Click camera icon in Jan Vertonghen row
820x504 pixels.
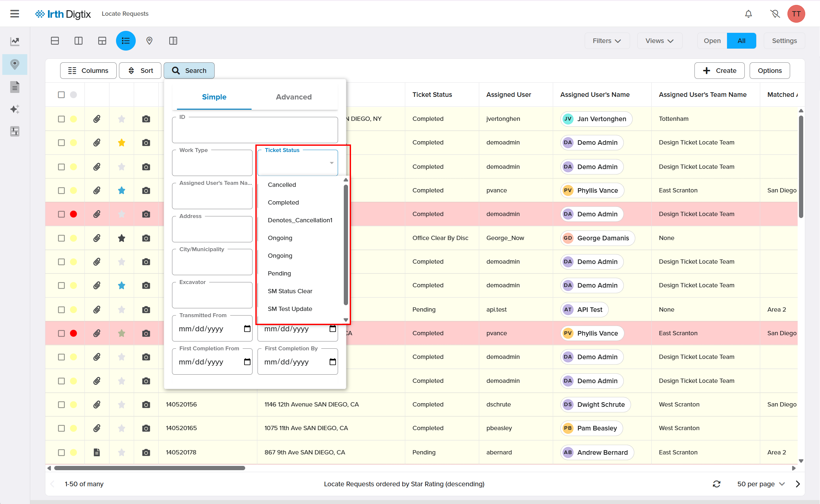pyautogui.click(x=146, y=119)
